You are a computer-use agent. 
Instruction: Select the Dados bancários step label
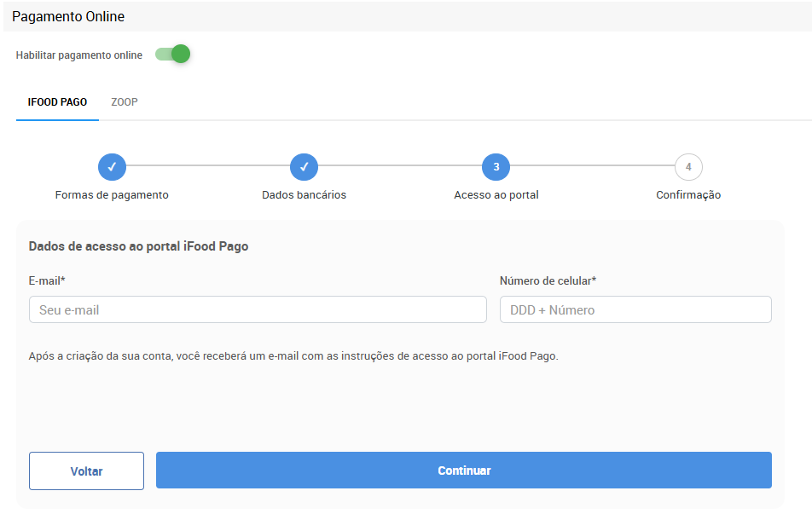tap(304, 195)
